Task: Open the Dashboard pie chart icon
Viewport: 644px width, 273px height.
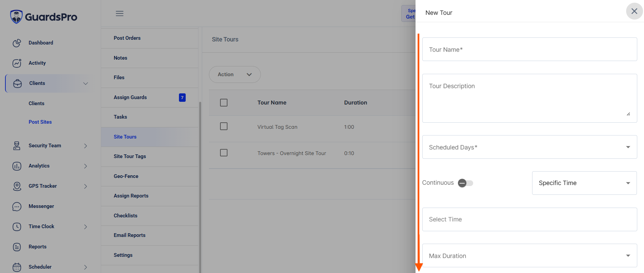Action: [17, 43]
